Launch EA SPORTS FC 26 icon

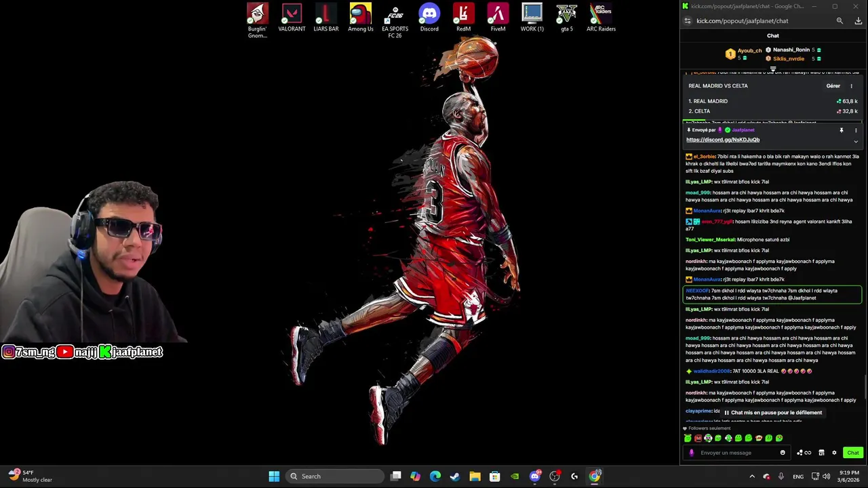[x=395, y=20]
